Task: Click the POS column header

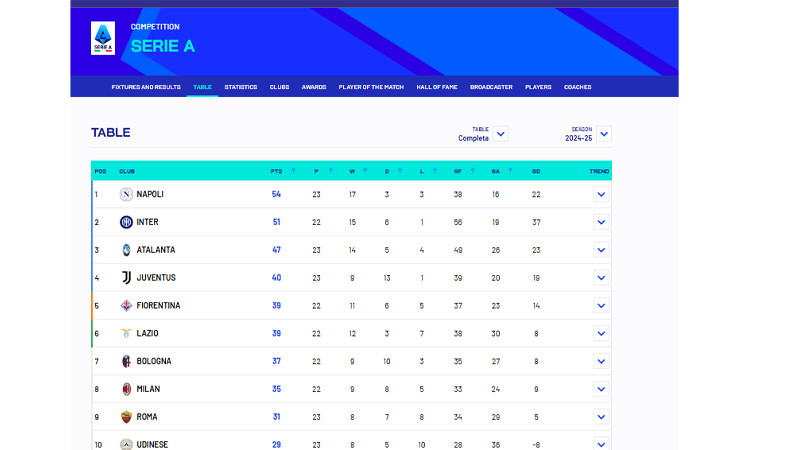Action: (100, 171)
